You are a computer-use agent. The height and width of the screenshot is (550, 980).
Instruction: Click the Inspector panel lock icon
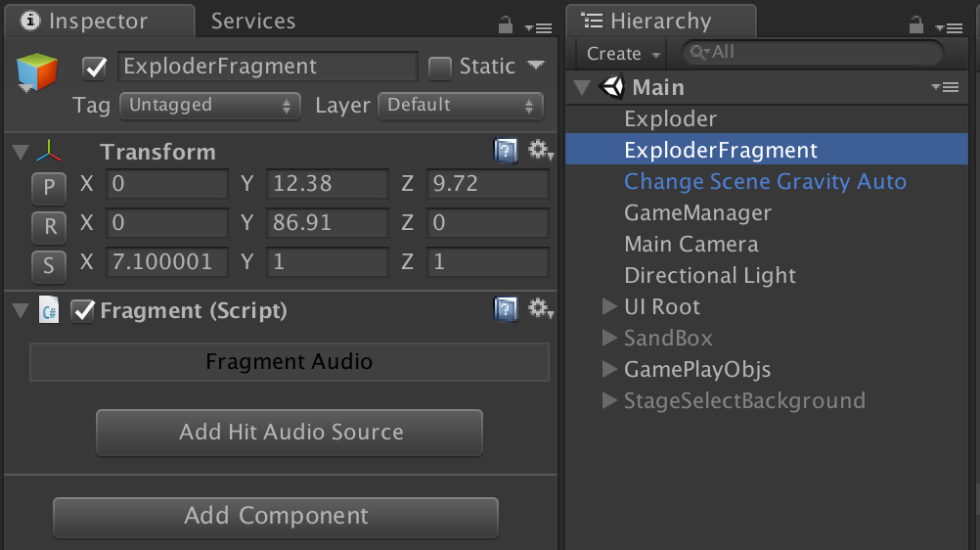(x=506, y=24)
